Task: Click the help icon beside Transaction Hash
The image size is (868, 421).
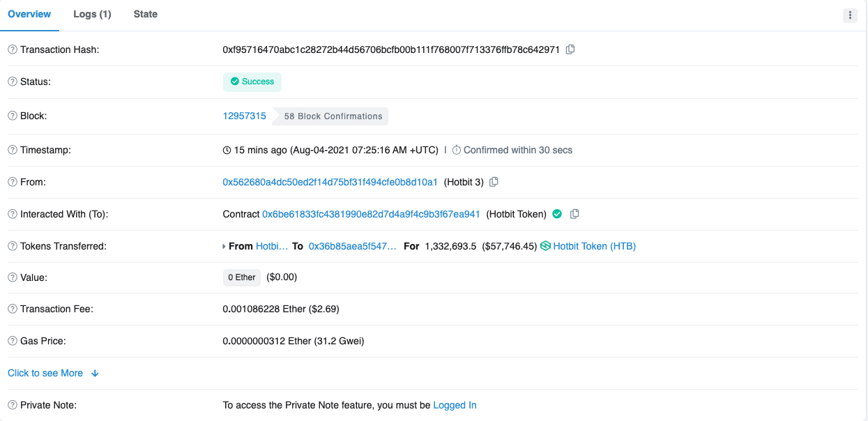Action: click(13, 49)
